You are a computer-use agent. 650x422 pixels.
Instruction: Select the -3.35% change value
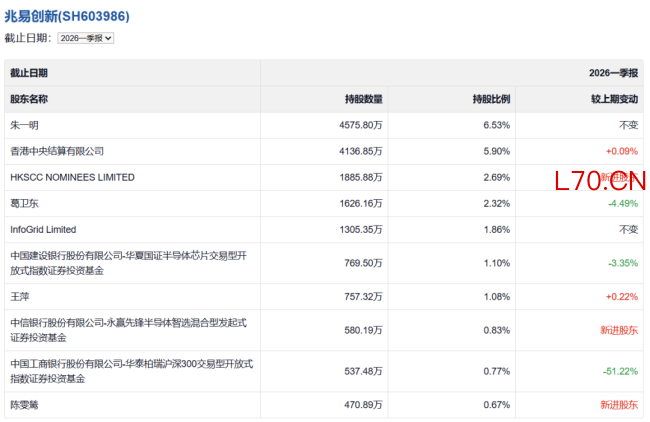click(623, 263)
